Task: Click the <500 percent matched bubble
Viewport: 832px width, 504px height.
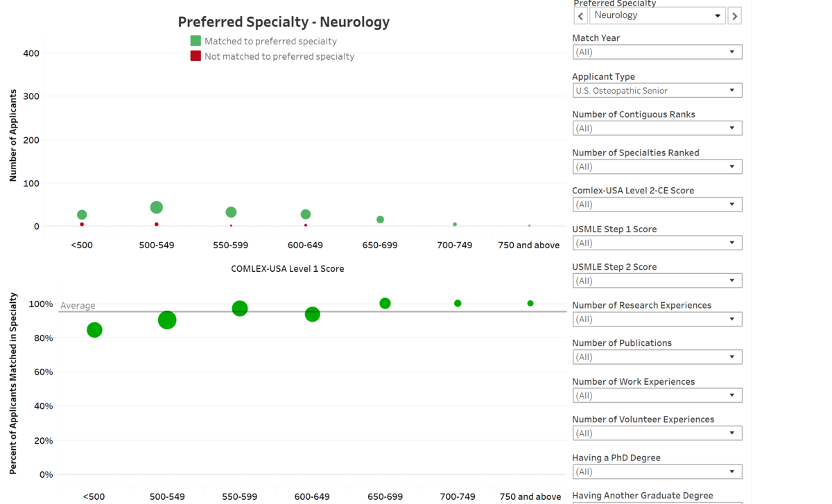Action: [x=94, y=330]
